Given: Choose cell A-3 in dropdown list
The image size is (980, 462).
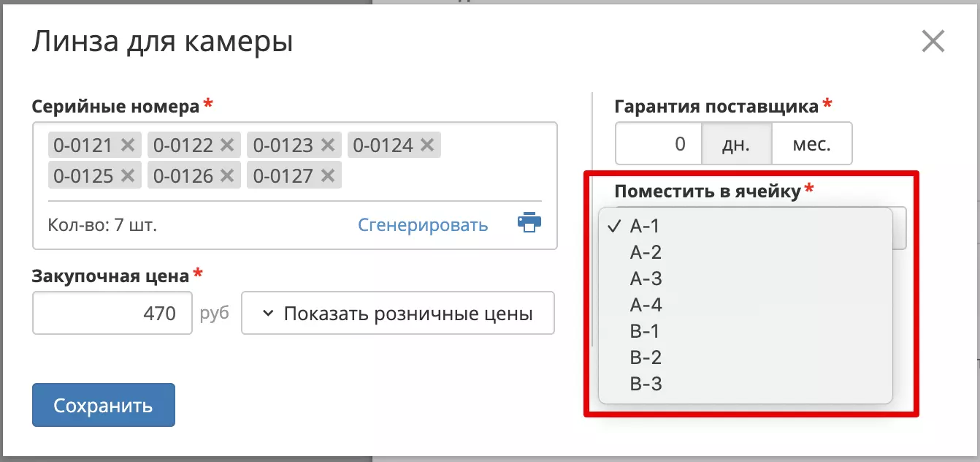Looking at the screenshot, I should (x=746, y=279).
